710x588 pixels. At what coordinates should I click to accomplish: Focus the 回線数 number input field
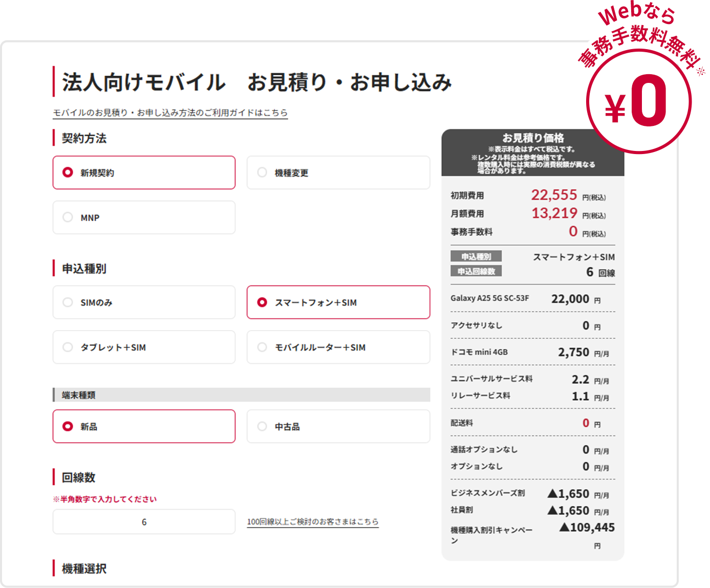(x=144, y=521)
